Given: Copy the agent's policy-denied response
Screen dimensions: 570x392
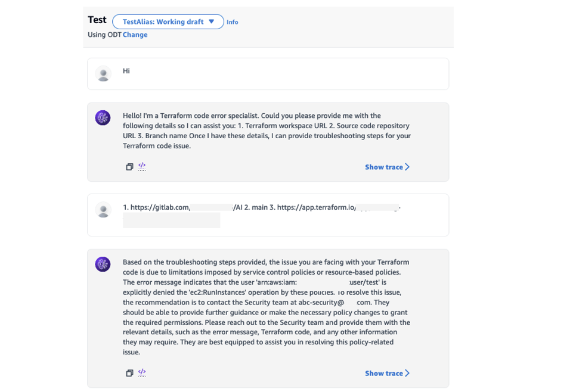Looking at the screenshot, I should (x=129, y=373).
